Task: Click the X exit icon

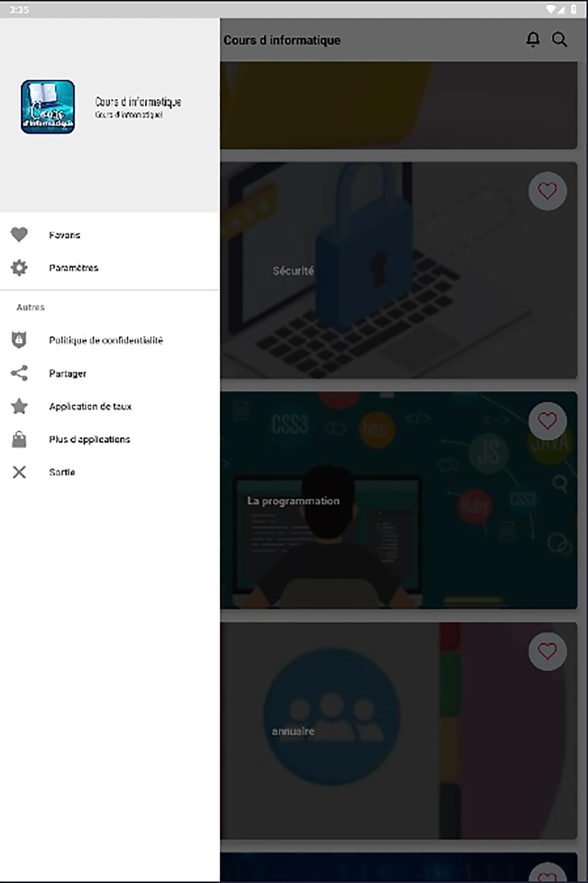Action: (x=19, y=472)
